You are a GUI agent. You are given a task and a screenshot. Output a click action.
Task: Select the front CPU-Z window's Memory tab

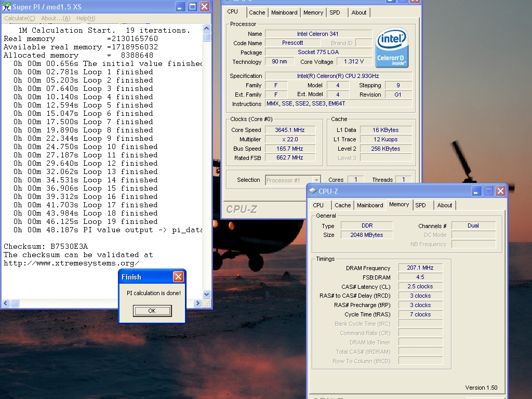[399, 204]
